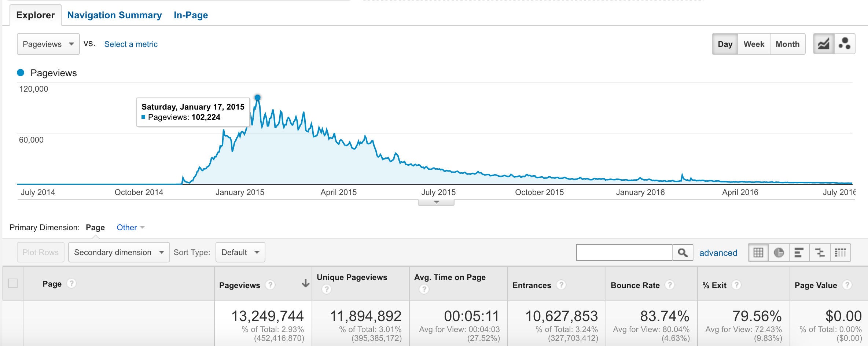The height and width of the screenshot is (346, 868).
Task: Switch to line chart view icon
Action: [824, 44]
